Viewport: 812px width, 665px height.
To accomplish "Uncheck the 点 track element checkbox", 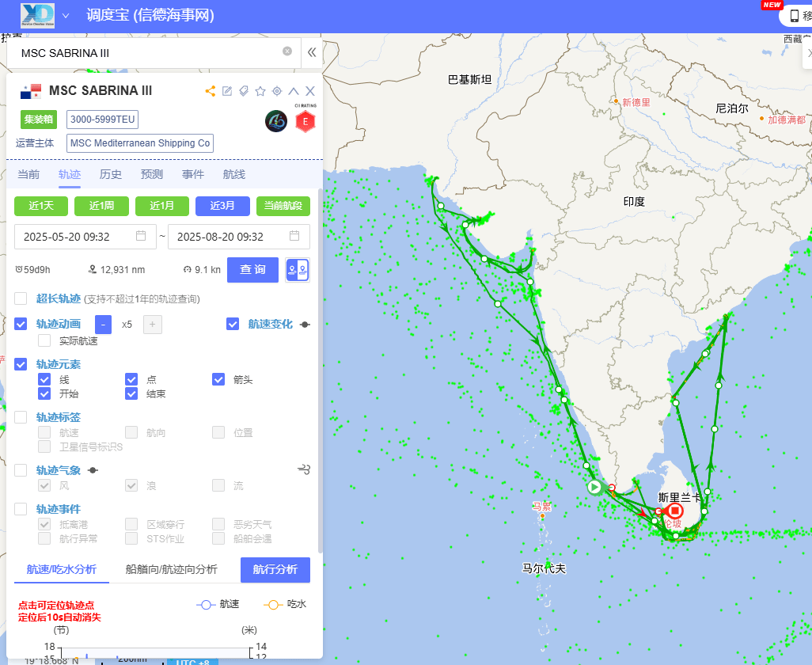I will pos(131,380).
